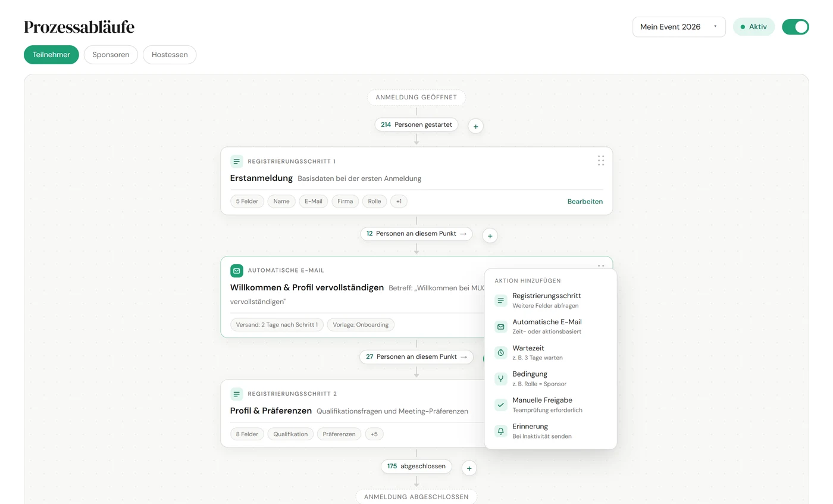Choose Erinnerung from action menu

pyautogui.click(x=550, y=431)
